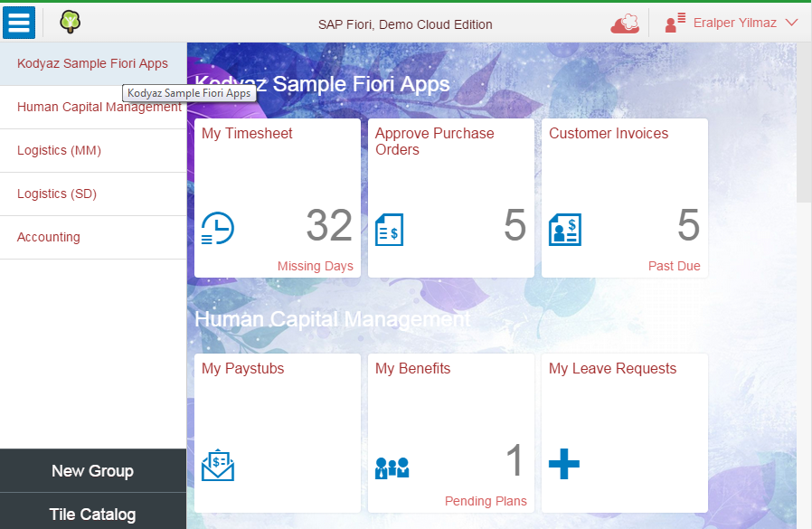Viewport: 812px width, 529px height.
Task: Toggle the hamburger menu button
Action: 19,23
